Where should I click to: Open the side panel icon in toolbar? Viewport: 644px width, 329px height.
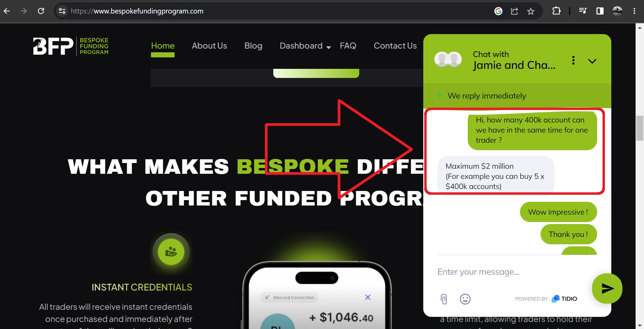[600, 11]
